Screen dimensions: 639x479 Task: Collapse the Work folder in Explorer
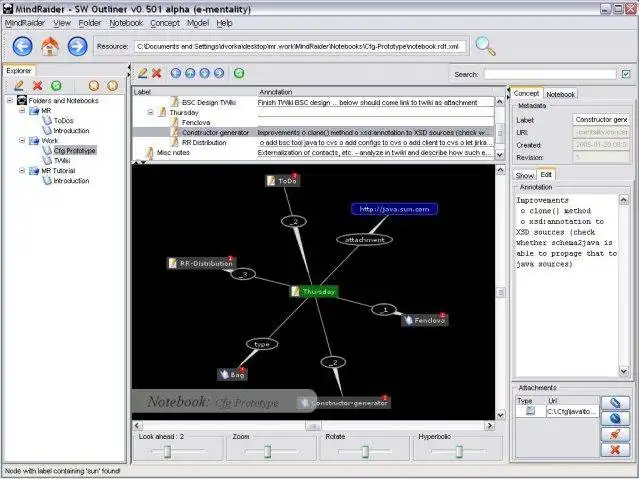[22, 140]
